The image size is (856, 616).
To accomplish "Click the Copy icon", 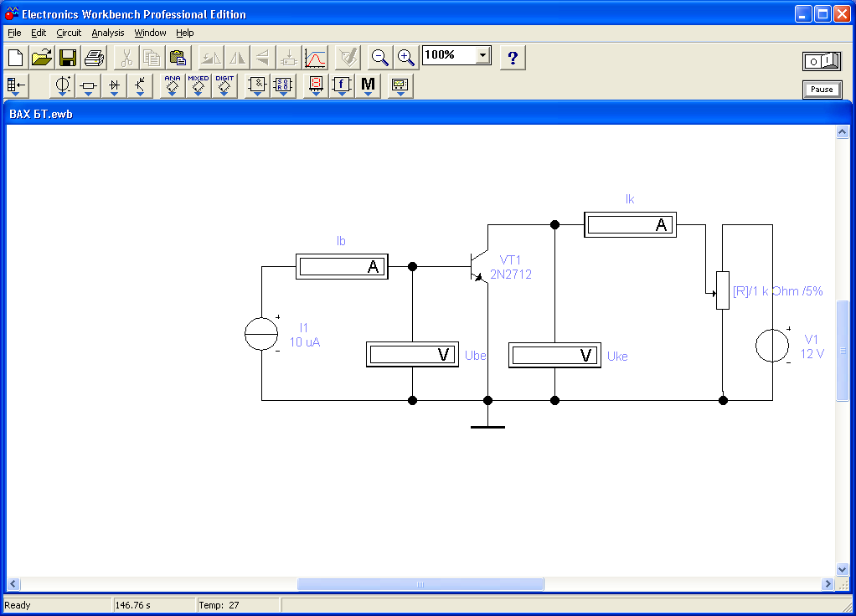I will (x=152, y=58).
